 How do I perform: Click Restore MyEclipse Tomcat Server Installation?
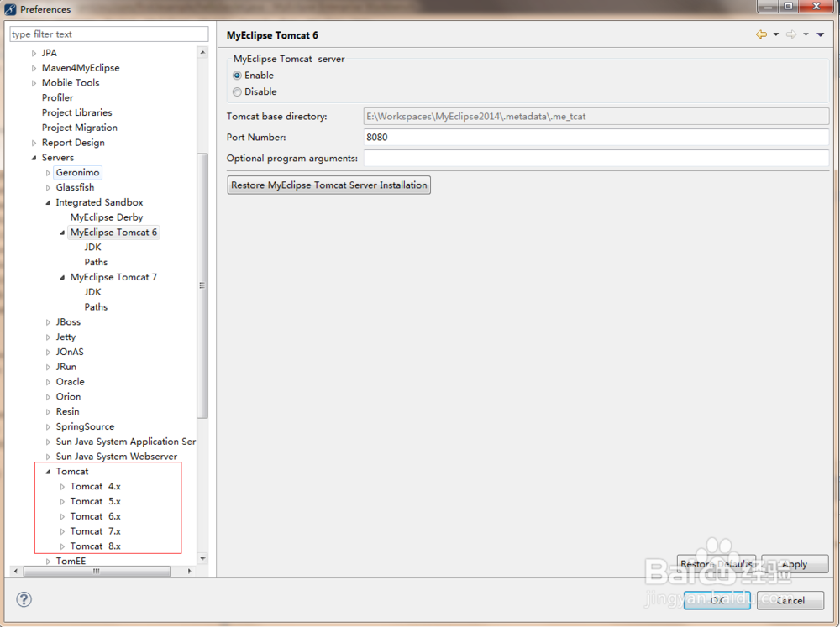pos(329,185)
